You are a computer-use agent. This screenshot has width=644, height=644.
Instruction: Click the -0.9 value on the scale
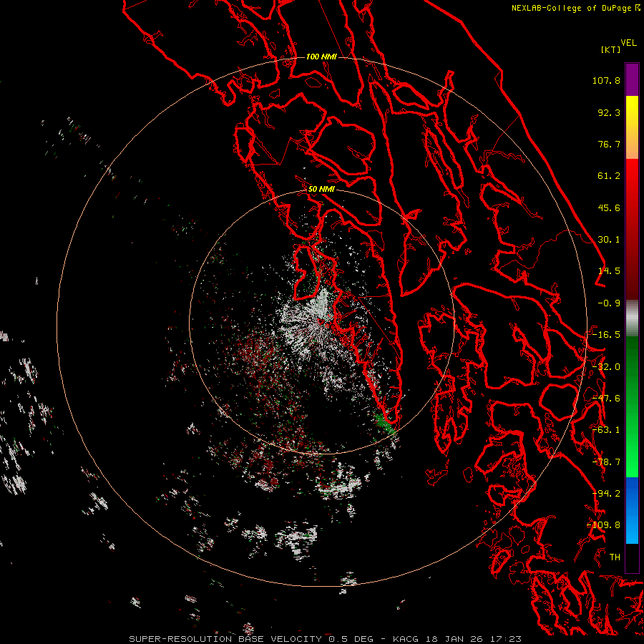tap(609, 303)
